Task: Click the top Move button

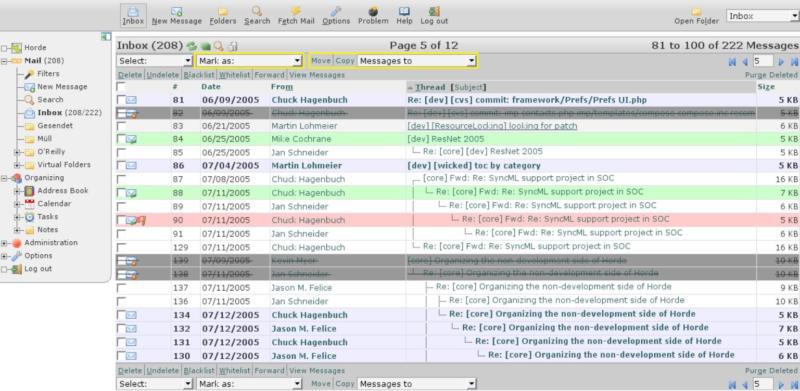Action: (321, 61)
